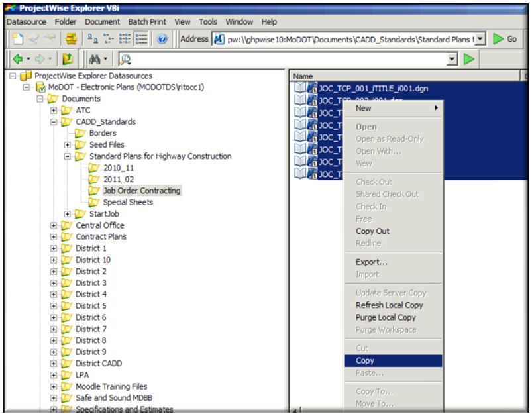The height and width of the screenshot is (416, 532).
Task: Click the MoDOT datasource database icon
Action: (x=40, y=87)
